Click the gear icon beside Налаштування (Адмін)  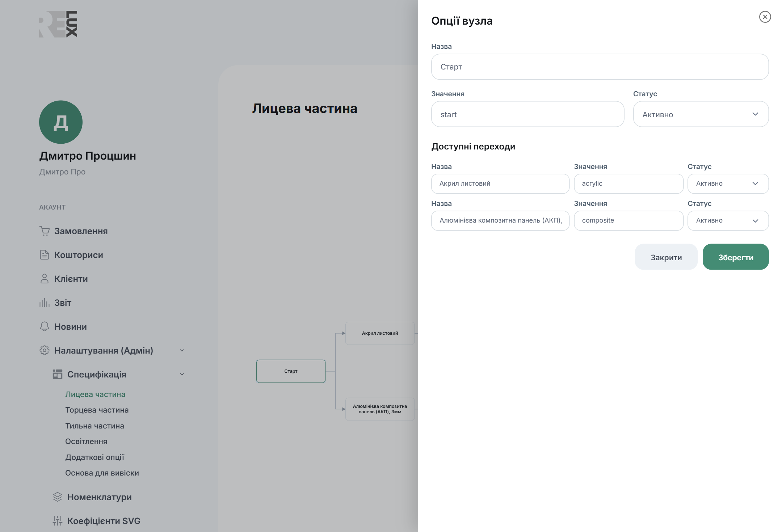tap(45, 350)
